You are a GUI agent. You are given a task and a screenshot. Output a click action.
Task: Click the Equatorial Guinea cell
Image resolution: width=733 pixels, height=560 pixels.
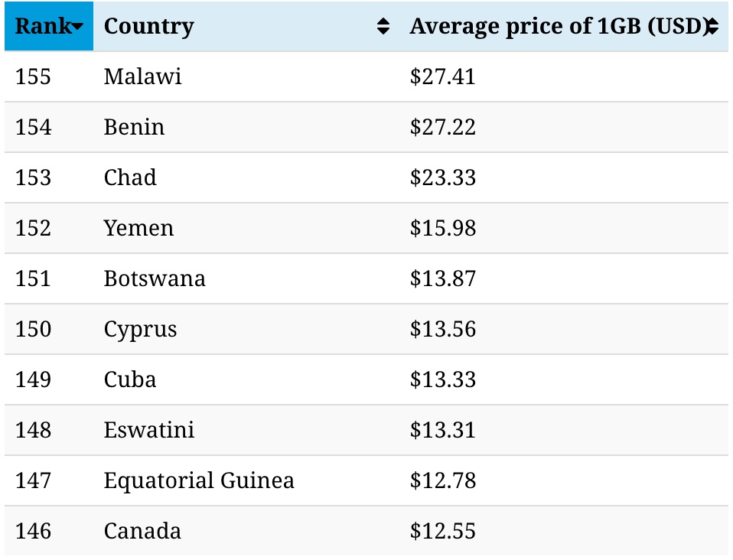199,480
